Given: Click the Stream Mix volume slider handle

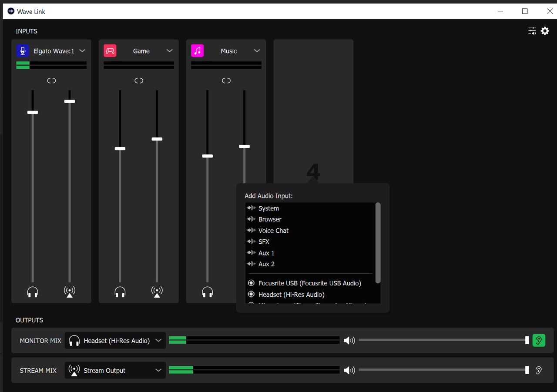Looking at the screenshot, I should (527, 370).
